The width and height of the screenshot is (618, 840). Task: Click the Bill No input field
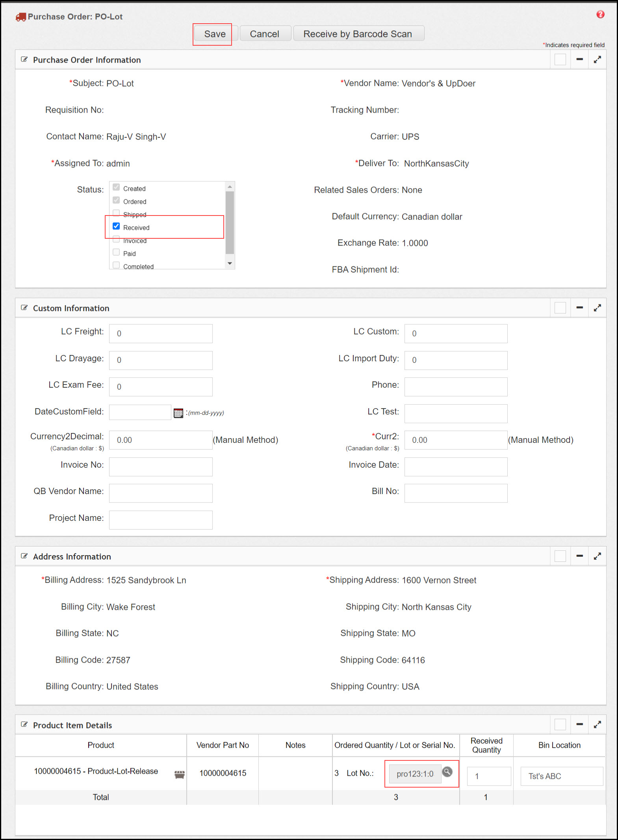point(456,493)
